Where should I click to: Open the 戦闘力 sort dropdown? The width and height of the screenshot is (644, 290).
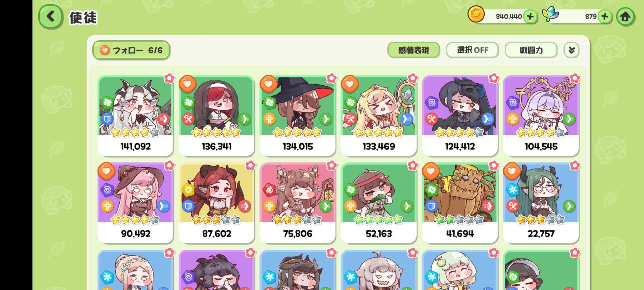tap(531, 50)
